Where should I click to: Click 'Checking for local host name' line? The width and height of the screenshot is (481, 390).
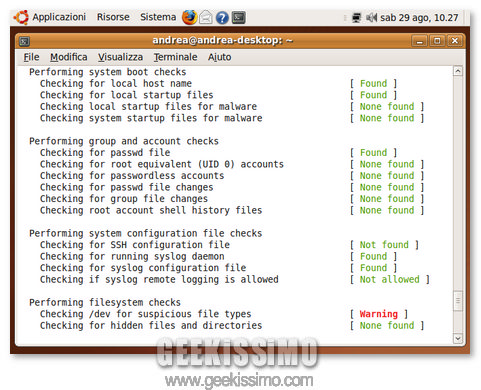click(116, 83)
